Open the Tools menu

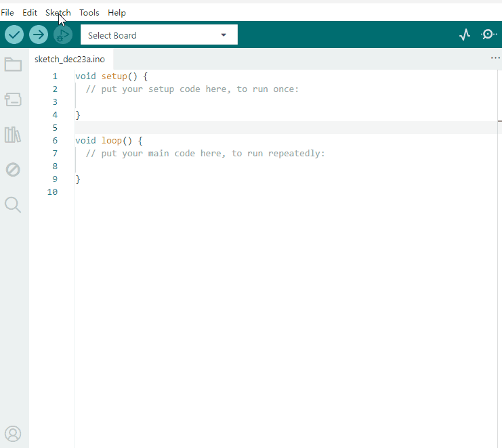[x=89, y=13]
